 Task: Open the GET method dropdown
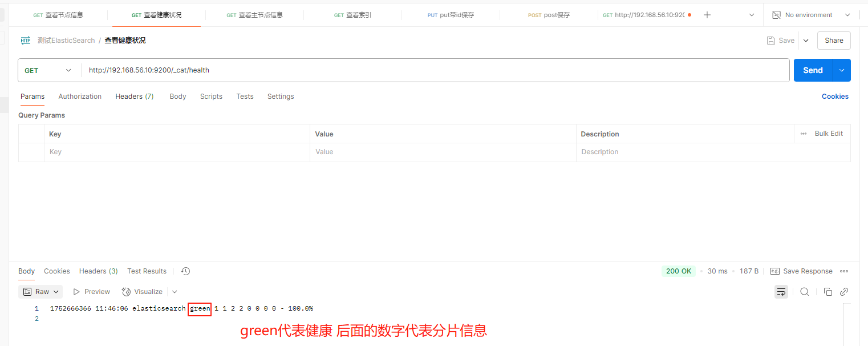[x=48, y=70]
